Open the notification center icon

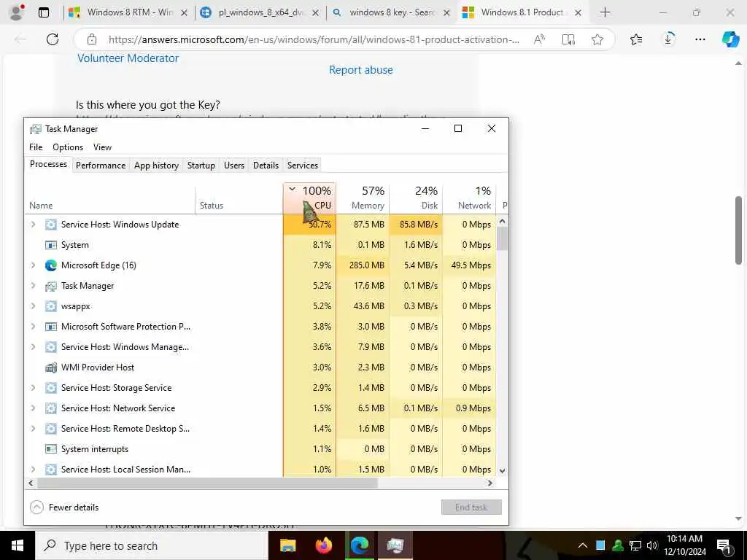[x=724, y=545]
